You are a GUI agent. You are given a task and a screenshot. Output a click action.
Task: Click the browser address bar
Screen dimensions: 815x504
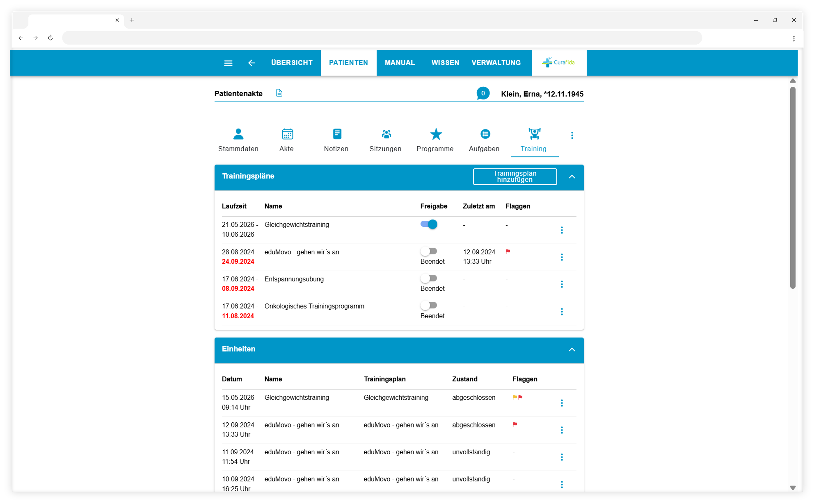point(382,38)
